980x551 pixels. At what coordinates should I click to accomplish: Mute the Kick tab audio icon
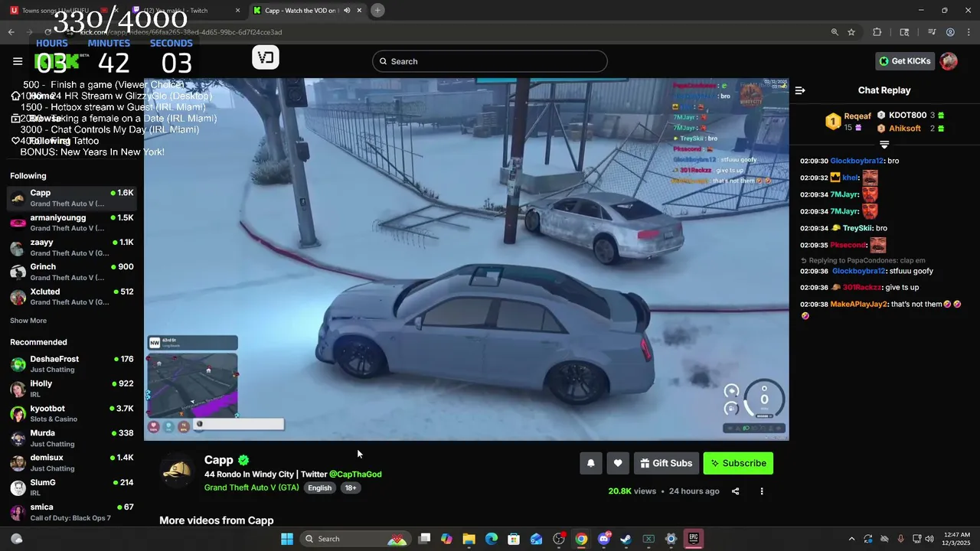point(347,10)
